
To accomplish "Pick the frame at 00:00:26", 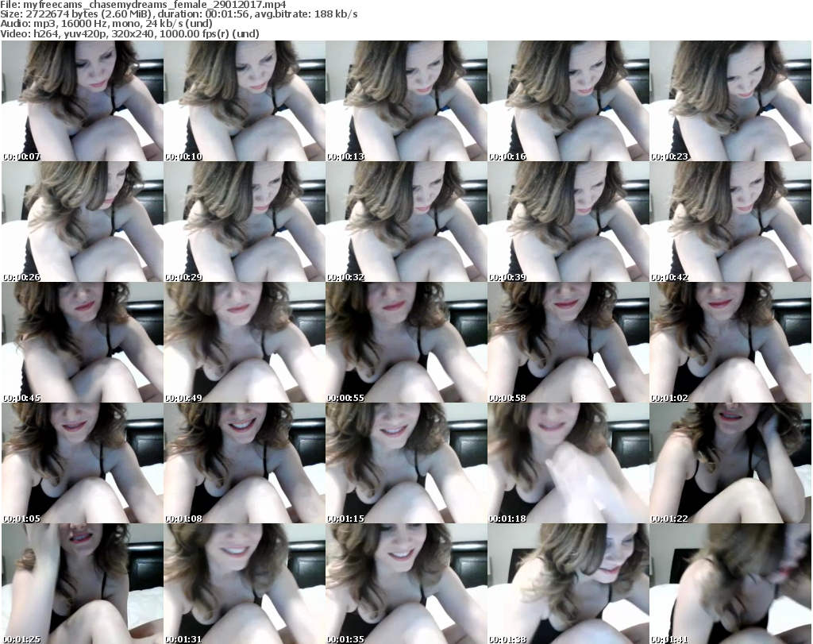I will coord(83,222).
